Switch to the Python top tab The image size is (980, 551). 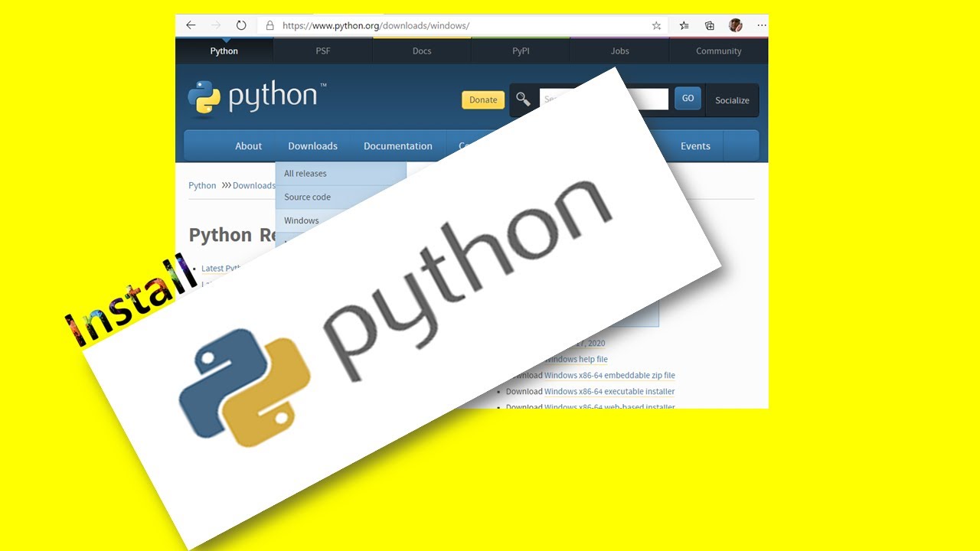click(x=224, y=51)
